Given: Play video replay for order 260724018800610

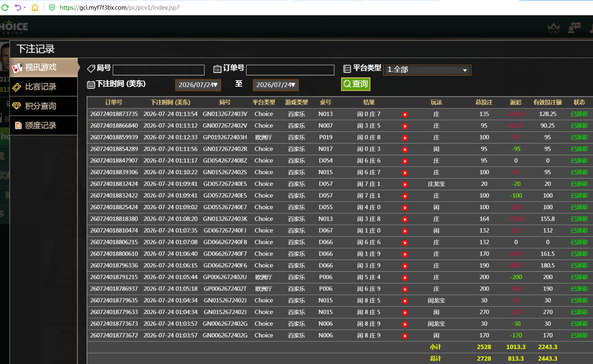Looking at the screenshot, I should [405, 255].
